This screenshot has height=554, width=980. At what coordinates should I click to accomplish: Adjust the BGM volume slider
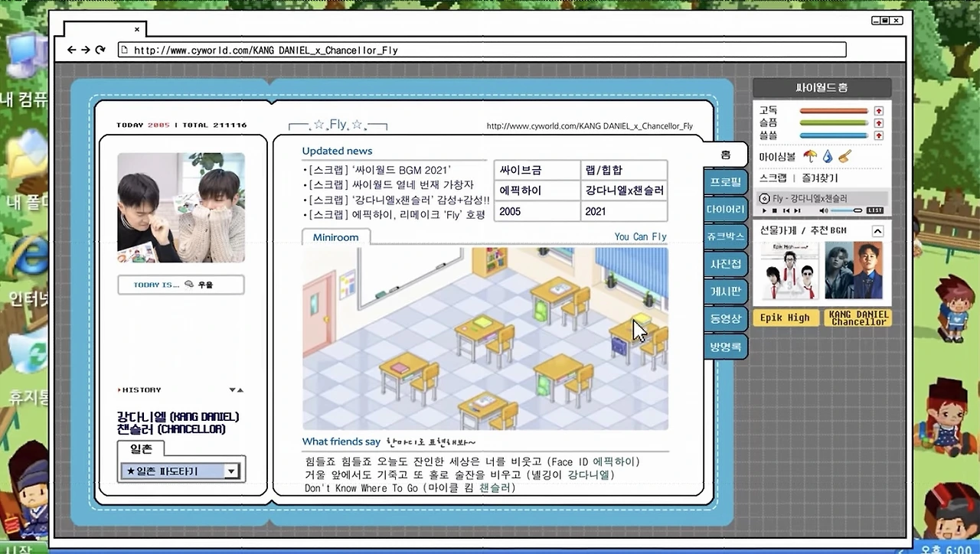coord(847,210)
